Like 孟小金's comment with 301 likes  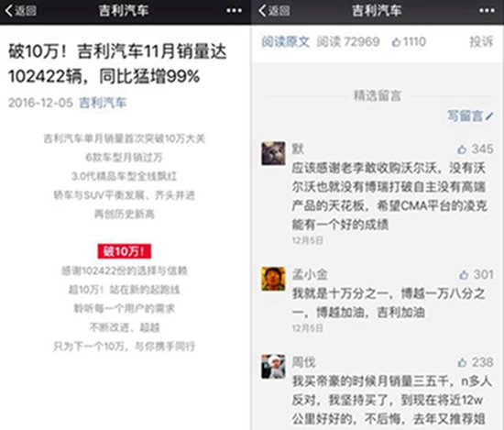pyautogui.click(x=464, y=275)
